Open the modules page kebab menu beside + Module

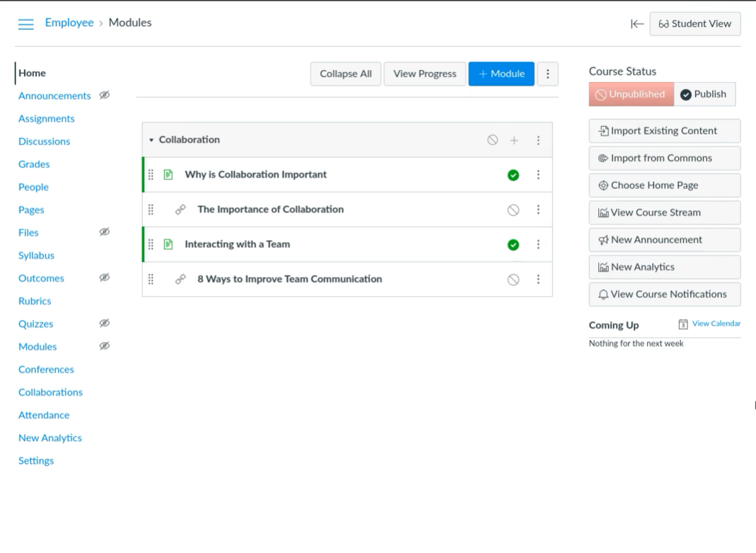548,74
